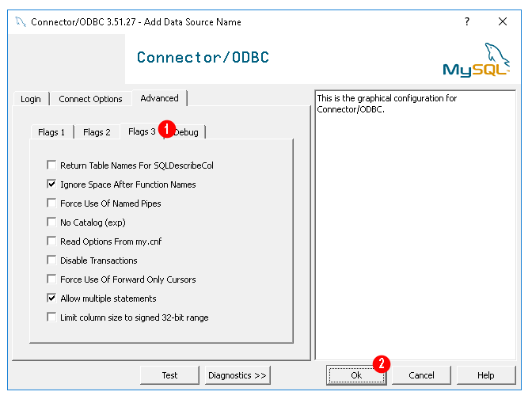Click the Connector/ODBC title bar dolphin icon

(21, 22)
